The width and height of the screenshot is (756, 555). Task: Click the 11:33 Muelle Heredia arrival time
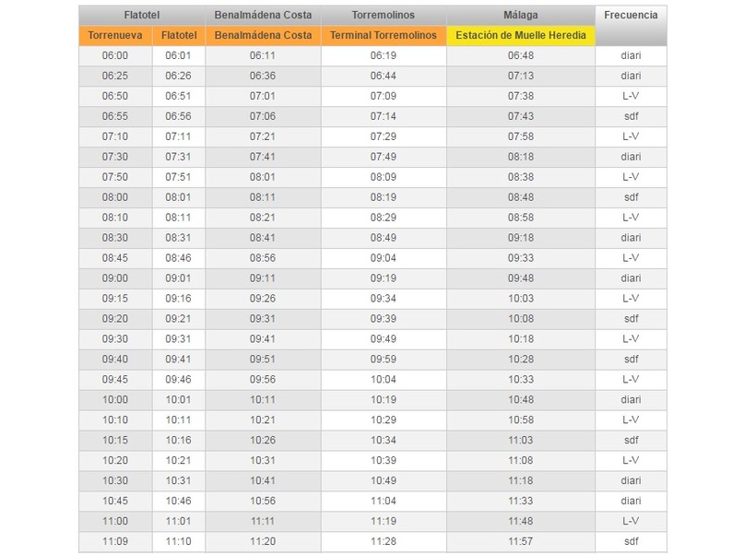(521, 501)
